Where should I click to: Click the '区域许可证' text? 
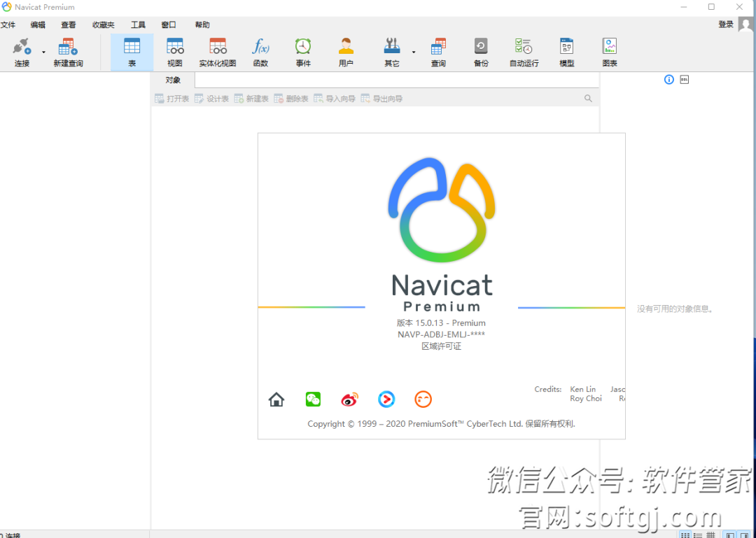pos(441,346)
